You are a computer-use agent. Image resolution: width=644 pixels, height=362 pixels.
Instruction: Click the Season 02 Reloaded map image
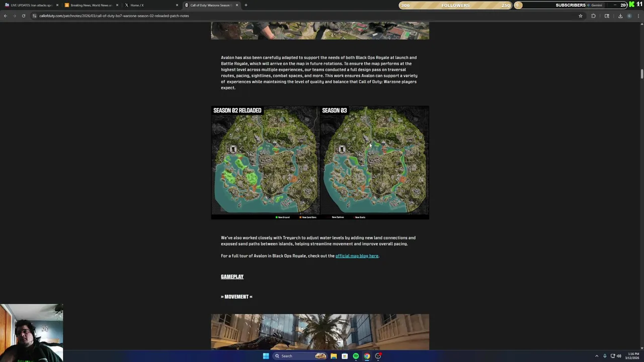point(265,160)
